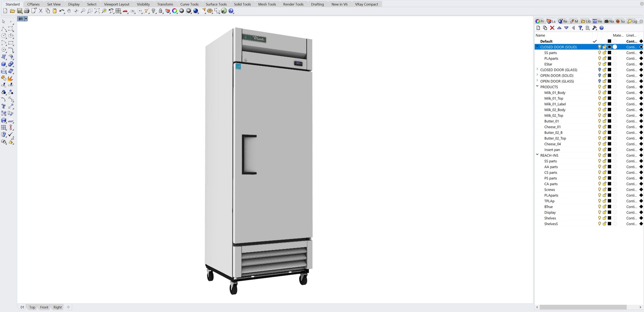Click the blue Render sphere icon
Screen dimensions: 644x312
(196, 11)
